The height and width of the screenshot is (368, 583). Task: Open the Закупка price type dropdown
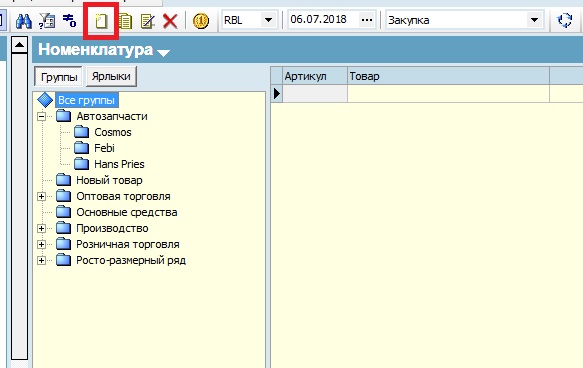pyautogui.click(x=534, y=20)
